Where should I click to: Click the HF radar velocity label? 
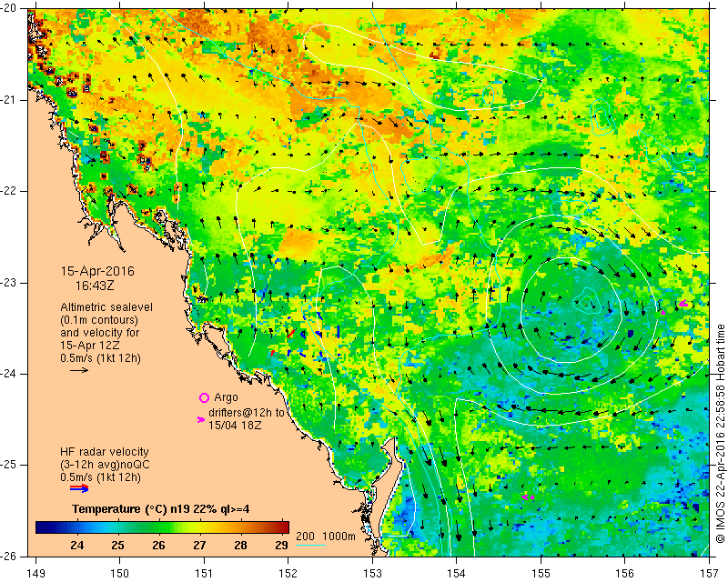105,452
